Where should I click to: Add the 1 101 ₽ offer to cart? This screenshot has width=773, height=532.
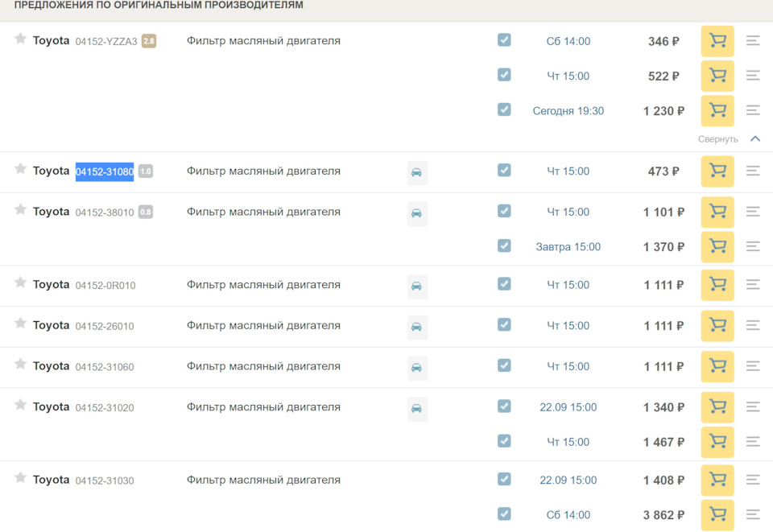pos(717,212)
